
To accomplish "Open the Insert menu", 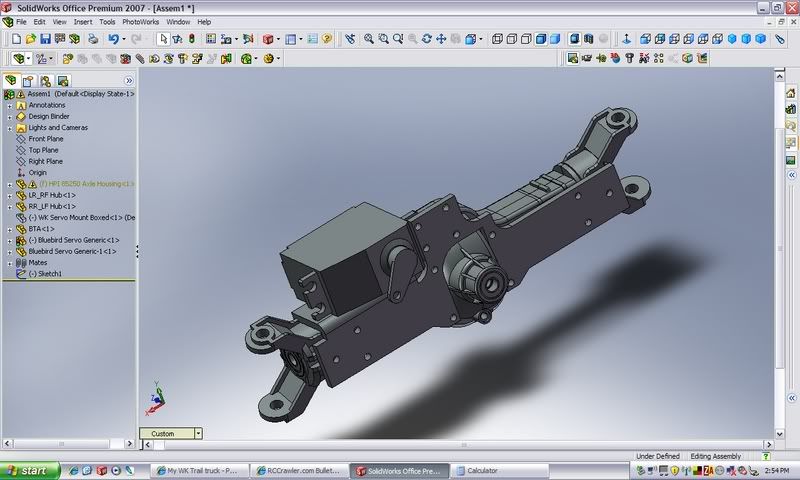I will pos(83,22).
